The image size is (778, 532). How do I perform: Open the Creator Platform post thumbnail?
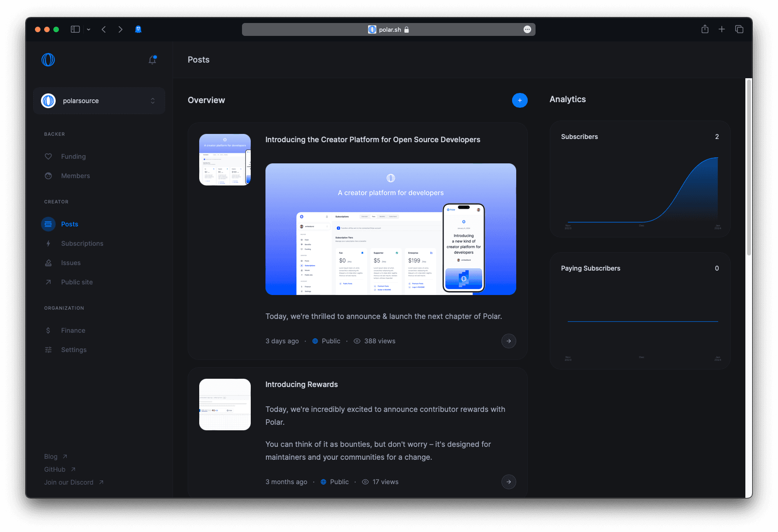tap(225, 160)
